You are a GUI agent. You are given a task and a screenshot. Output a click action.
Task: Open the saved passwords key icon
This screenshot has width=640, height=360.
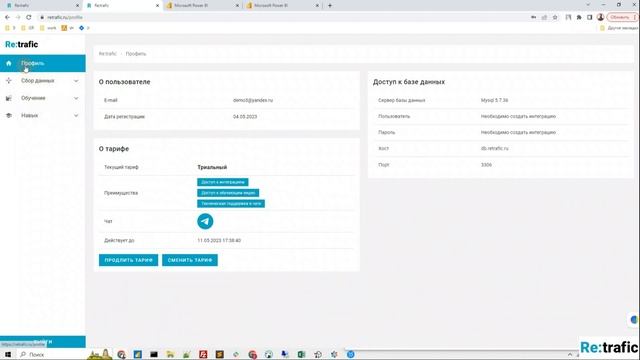pyautogui.click(x=533, y=17)
